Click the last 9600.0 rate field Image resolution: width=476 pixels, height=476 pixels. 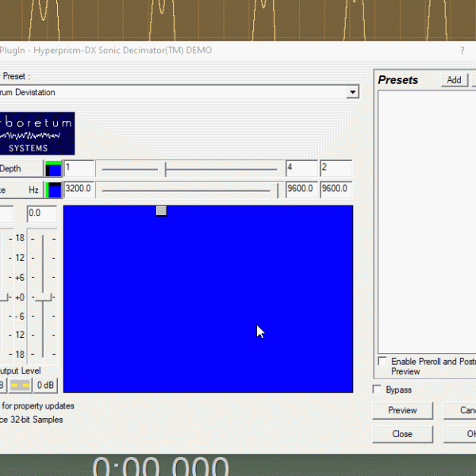coord(336,190)
